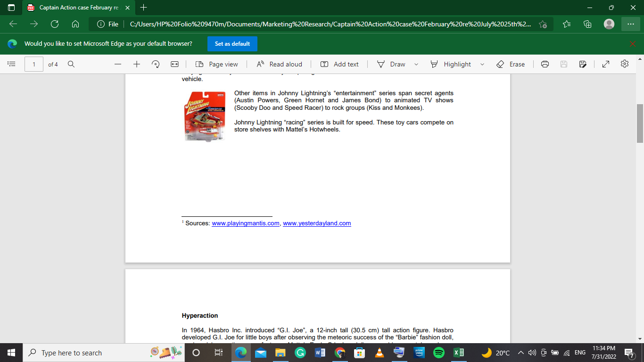Rotate the PDF page
The height and width of the screenshot is (362, 644).
point(156,64)
